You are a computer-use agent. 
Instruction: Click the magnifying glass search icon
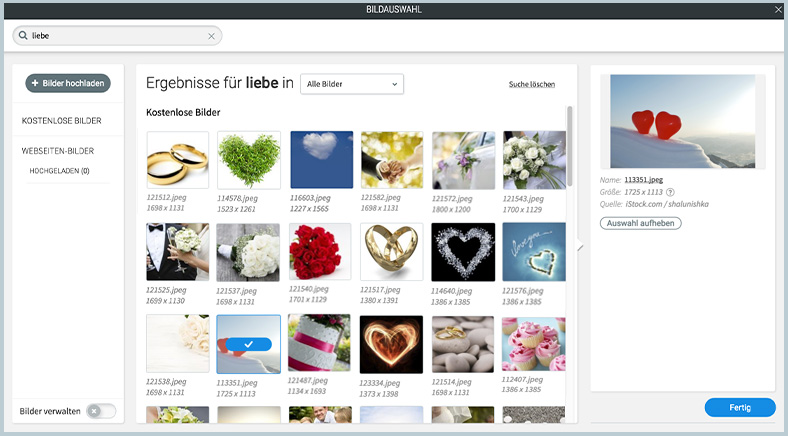click(23, 36)
